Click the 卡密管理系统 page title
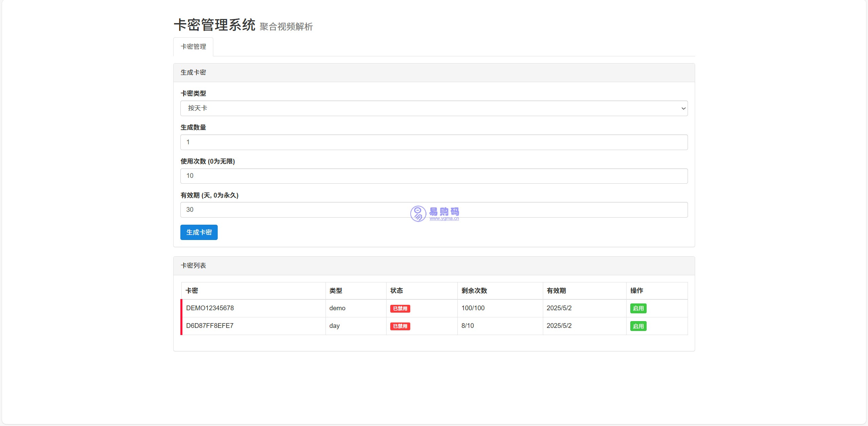Viewport: 868px width, 426px height. [x=214, y=25]
